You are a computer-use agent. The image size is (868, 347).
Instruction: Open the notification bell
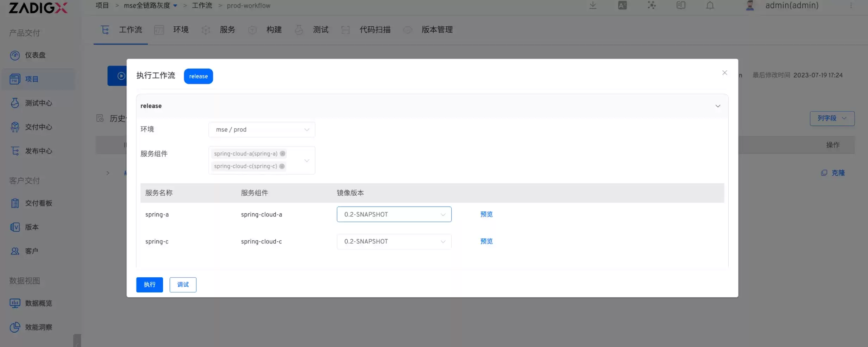[x=710, y=6]
